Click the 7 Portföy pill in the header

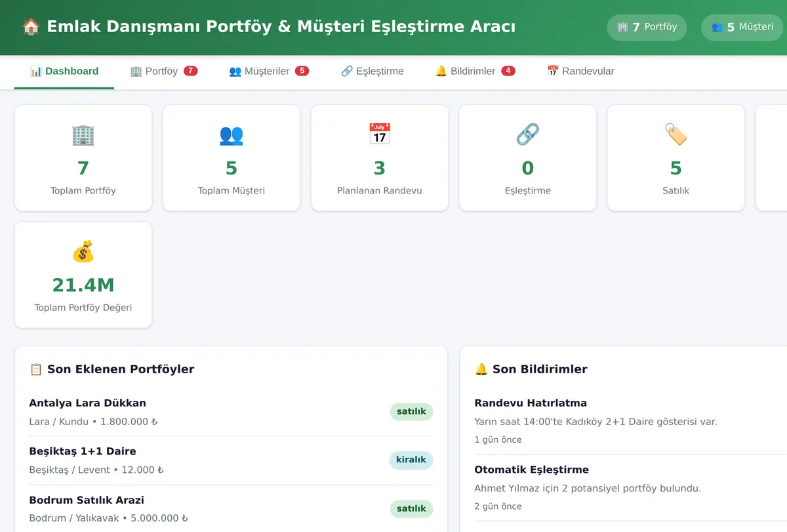[647, 28]
